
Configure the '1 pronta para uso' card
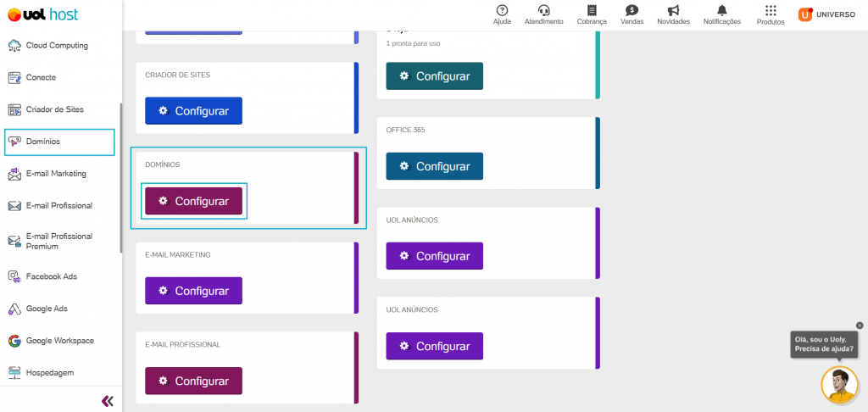coord(435,75)
